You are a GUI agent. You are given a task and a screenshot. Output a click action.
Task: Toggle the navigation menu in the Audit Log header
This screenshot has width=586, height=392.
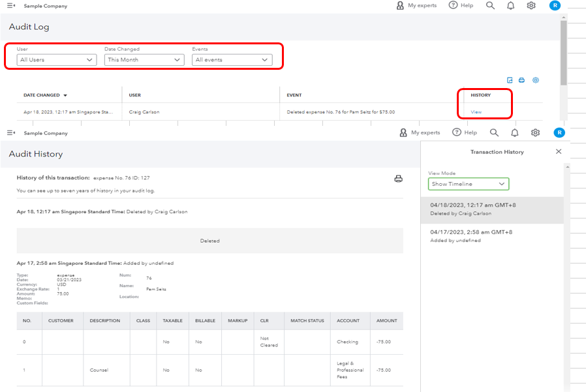point(11,6)
